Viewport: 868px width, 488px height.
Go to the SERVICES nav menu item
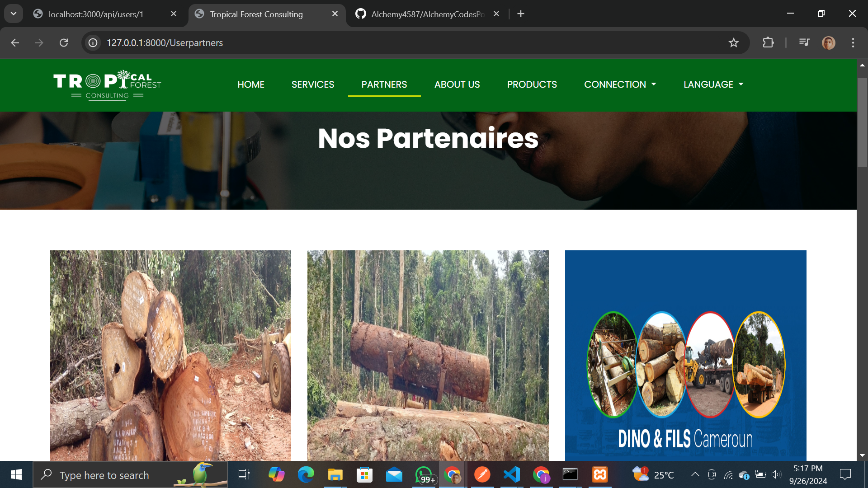[313, 84]
